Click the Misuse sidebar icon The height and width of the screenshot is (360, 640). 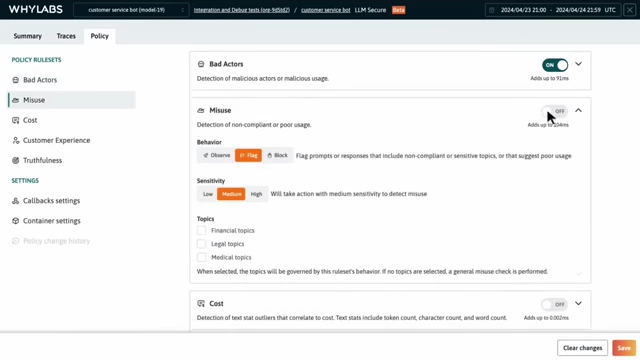point(16,100)
